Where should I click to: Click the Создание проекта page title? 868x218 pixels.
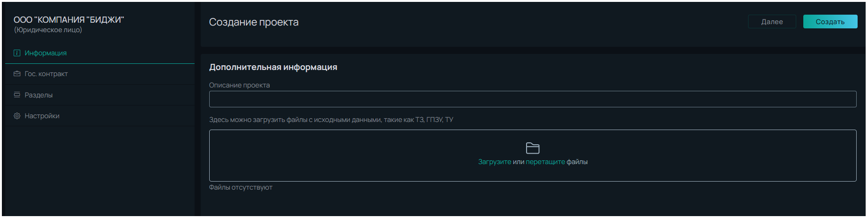254,22
